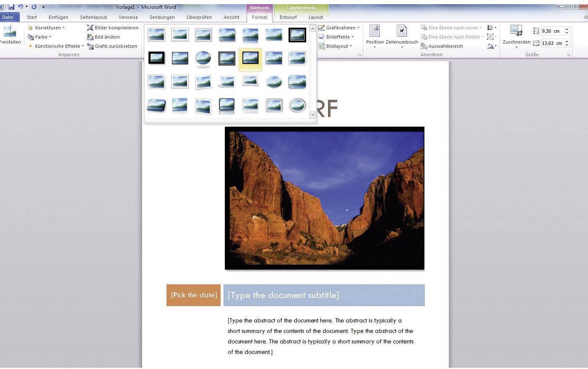Switch to the Start tab

click(x=32, y=17)
